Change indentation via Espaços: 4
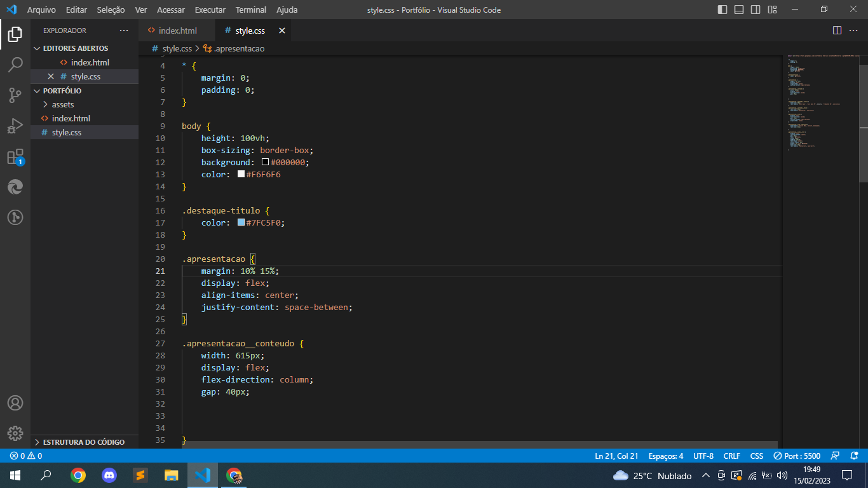The image size is (868, 488). point(666,456)
